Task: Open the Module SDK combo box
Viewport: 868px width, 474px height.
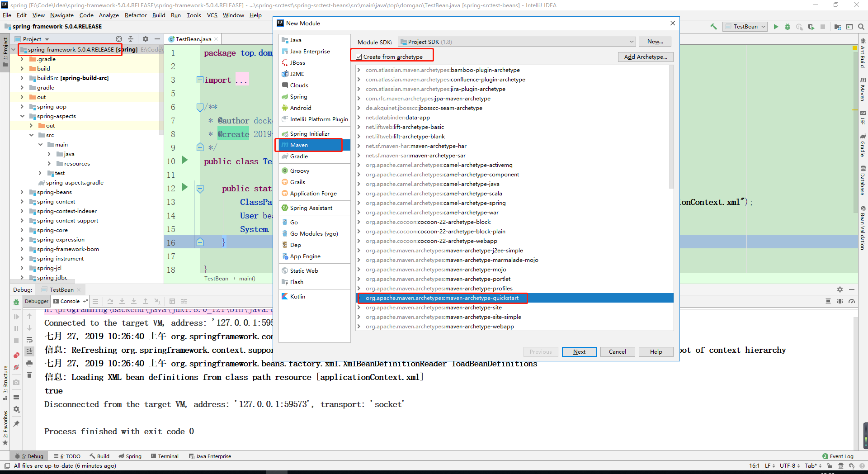Action: [x=517, y=42]
